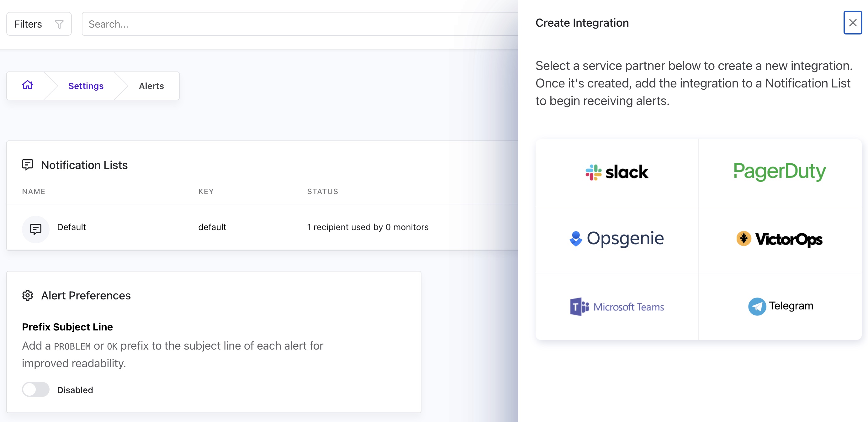Enable the Prefix Subject Line toggle
The image size is (868, 422).
(36, 390)
